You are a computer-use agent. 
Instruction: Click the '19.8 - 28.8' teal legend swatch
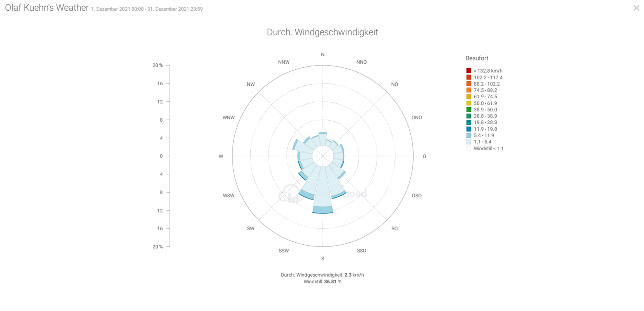[x=469, y=122]
